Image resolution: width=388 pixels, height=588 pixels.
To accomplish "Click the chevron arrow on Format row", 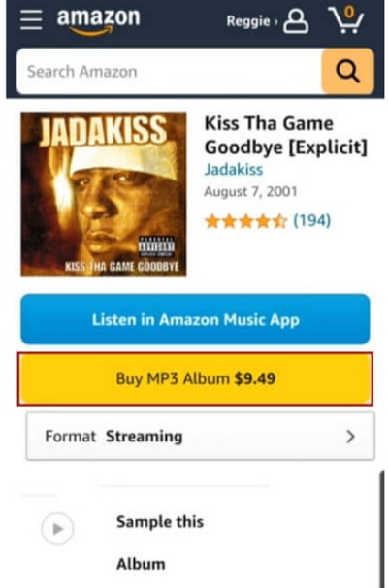I will click(350, 437).
